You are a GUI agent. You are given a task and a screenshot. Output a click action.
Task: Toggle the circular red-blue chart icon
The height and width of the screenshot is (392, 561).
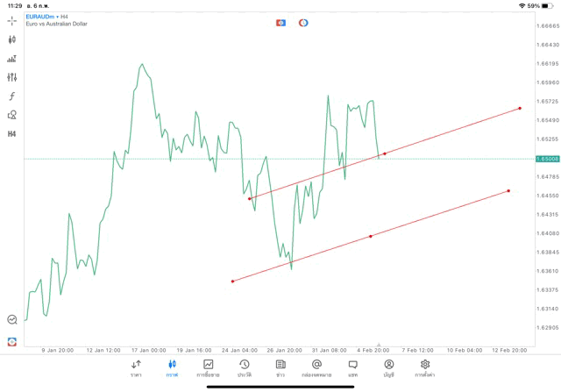click(303, 23)
